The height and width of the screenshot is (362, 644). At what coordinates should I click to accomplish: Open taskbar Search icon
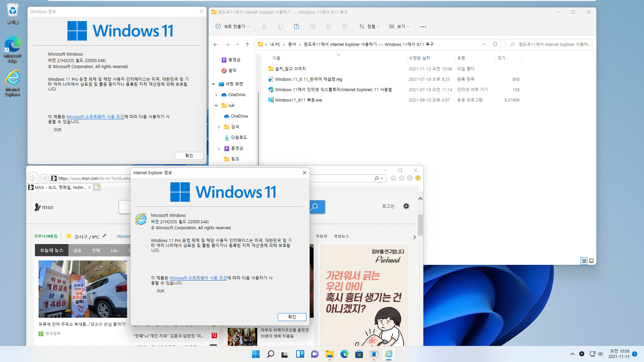(270, 354)
